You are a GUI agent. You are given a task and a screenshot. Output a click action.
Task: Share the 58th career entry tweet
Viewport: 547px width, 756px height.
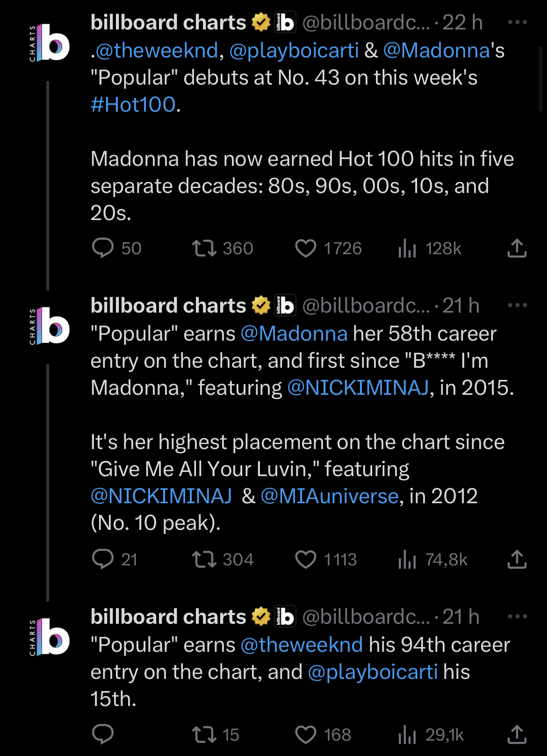point(517,559)
